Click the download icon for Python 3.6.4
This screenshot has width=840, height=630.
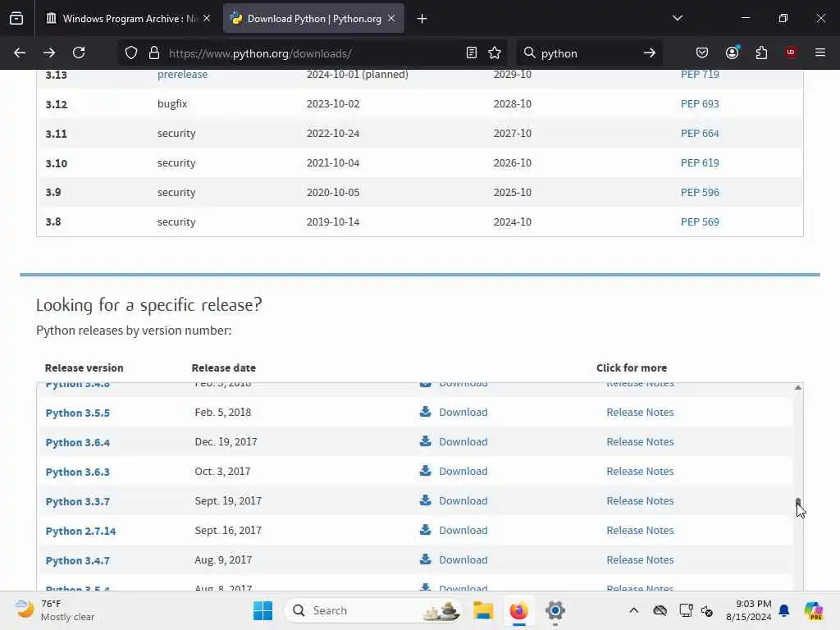pos(426,441)
